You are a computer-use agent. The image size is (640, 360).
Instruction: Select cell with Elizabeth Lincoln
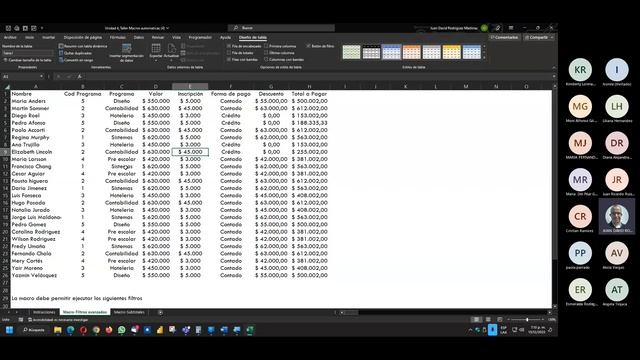point(36,152)
